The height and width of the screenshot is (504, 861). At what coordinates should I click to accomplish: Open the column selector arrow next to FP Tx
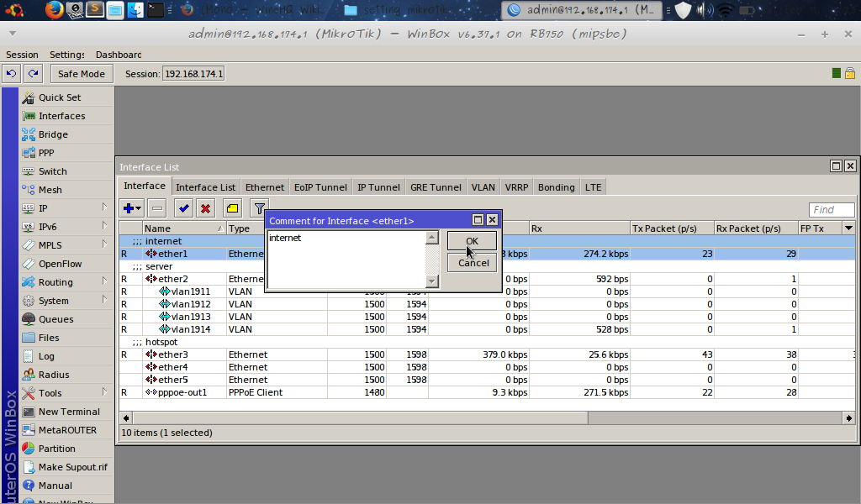(x=848, y=228)
